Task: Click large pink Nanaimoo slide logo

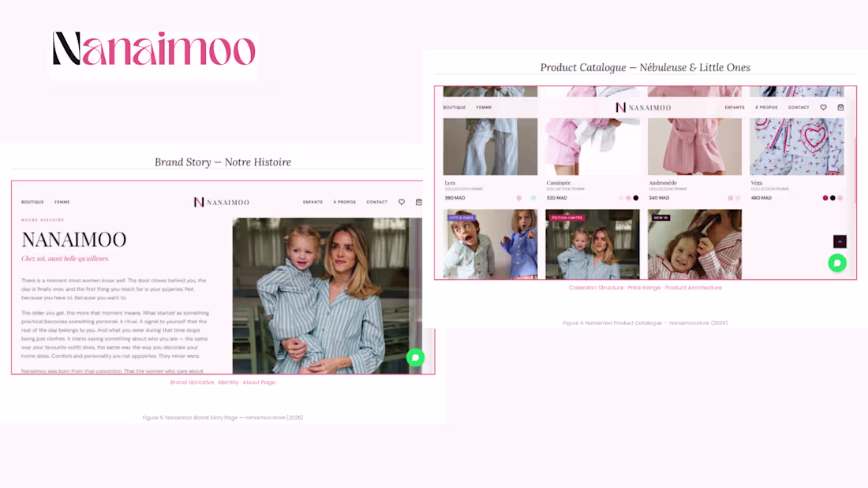Action: pos(154,49)
